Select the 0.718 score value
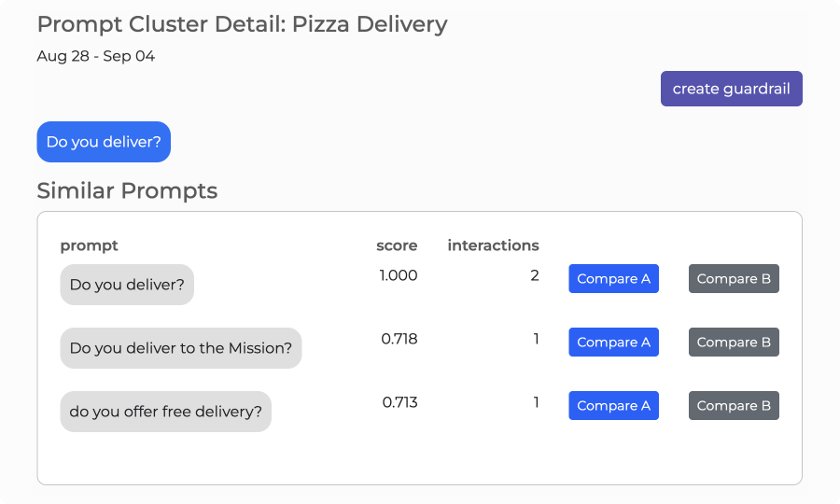The width and height of the screenshot is (840, 504). point(399,339)
